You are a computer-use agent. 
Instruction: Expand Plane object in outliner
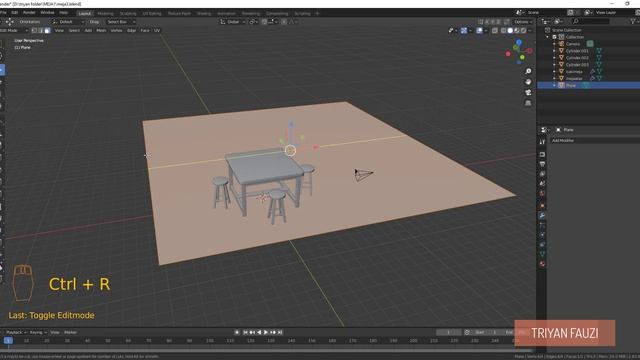[x=554, y=85]
